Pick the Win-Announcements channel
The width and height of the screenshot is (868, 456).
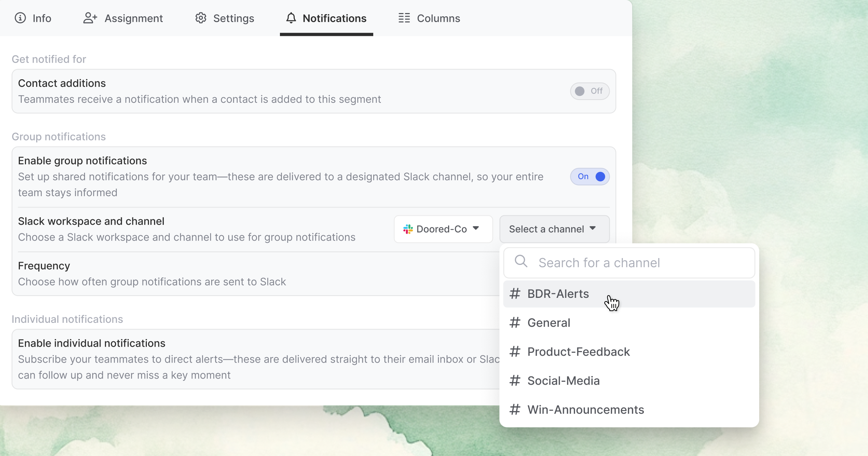point(586,409)
